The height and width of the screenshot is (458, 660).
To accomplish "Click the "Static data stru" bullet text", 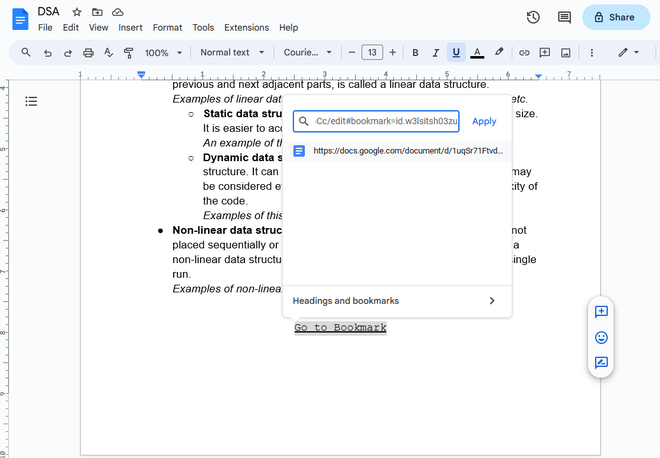I will (x=243, y=114).
